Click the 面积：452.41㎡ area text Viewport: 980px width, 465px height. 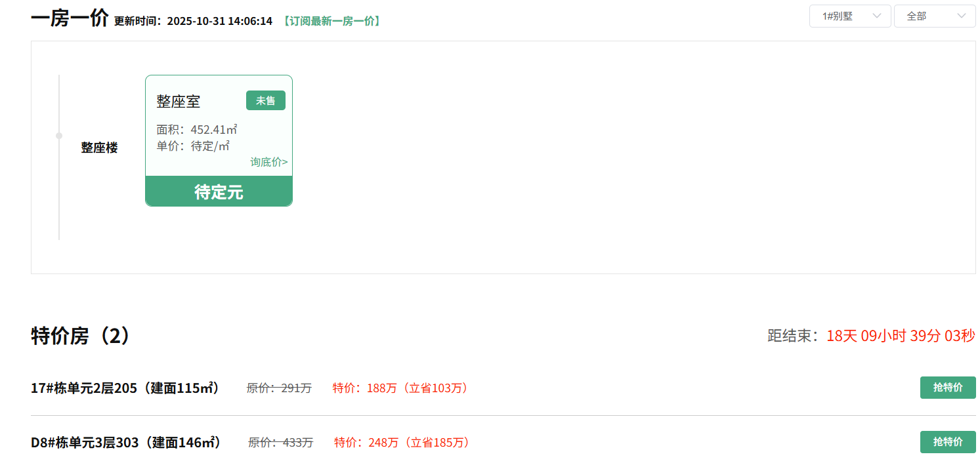(196, 129)
